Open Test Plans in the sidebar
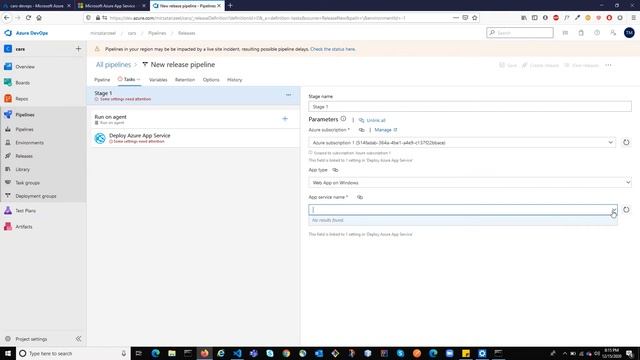This screenshot has width=640, height=360. pyautogui.click(x=25, y=211)
